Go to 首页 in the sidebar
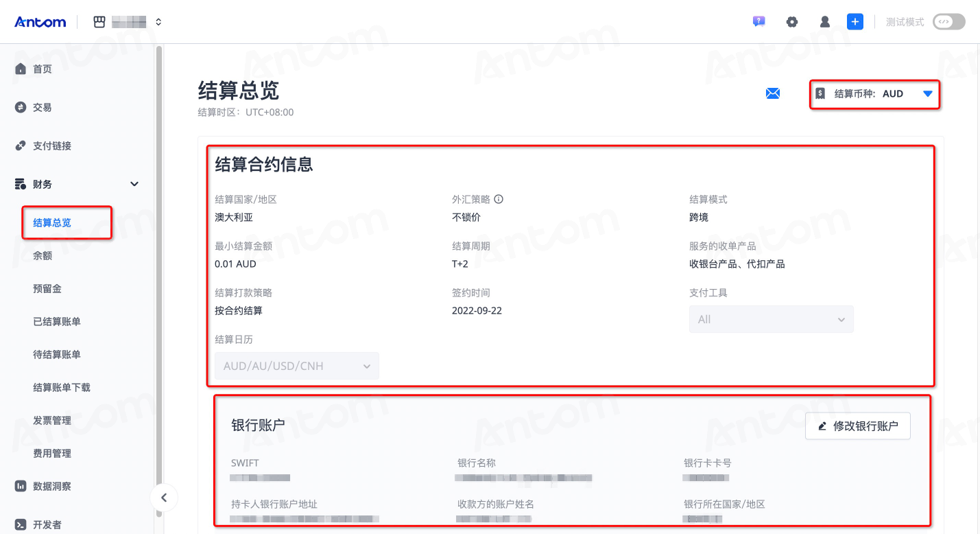The height and width of the screenshot is (534, 980). click(x=43, y=69)
